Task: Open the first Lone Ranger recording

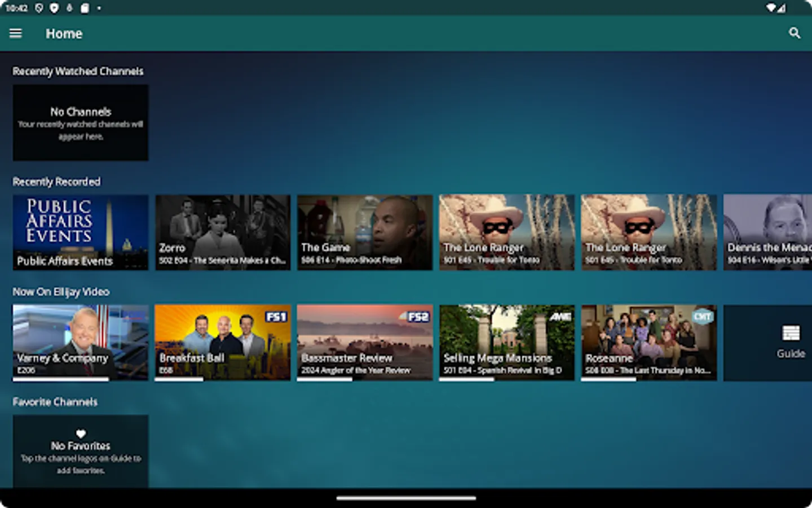Action: [x=507, y=232]
